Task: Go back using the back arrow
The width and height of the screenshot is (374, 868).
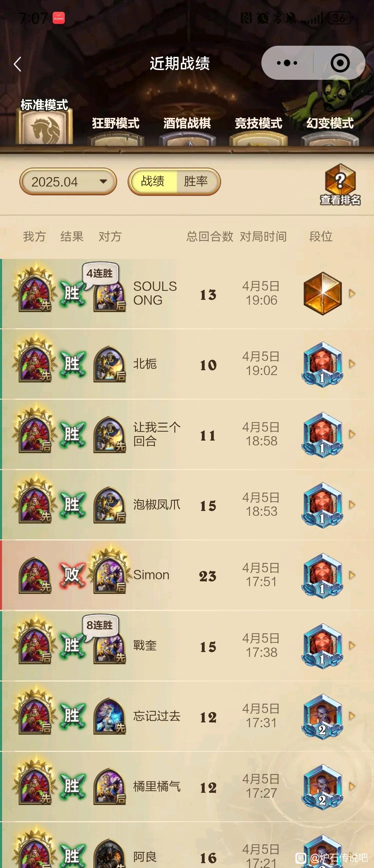Action: pos(18,64)
